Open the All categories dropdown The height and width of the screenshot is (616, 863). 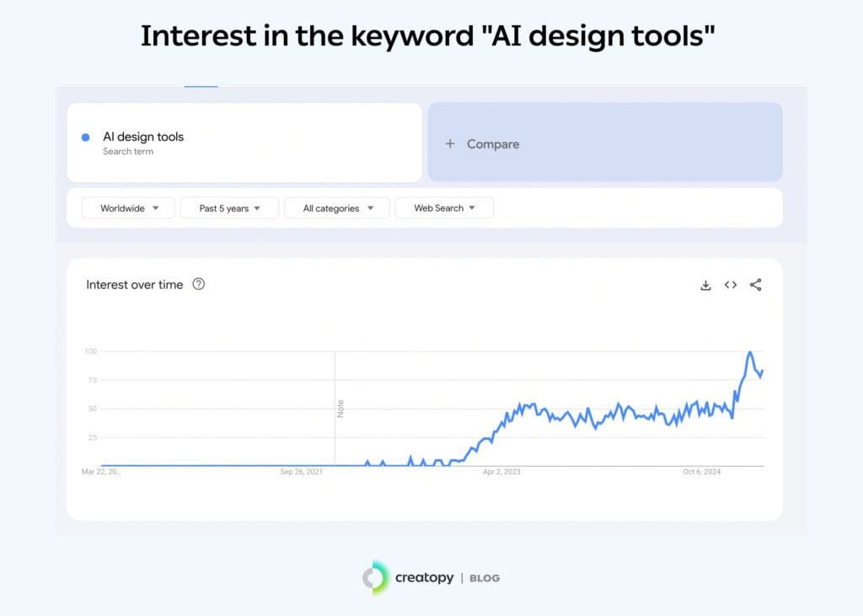[336, 207]
